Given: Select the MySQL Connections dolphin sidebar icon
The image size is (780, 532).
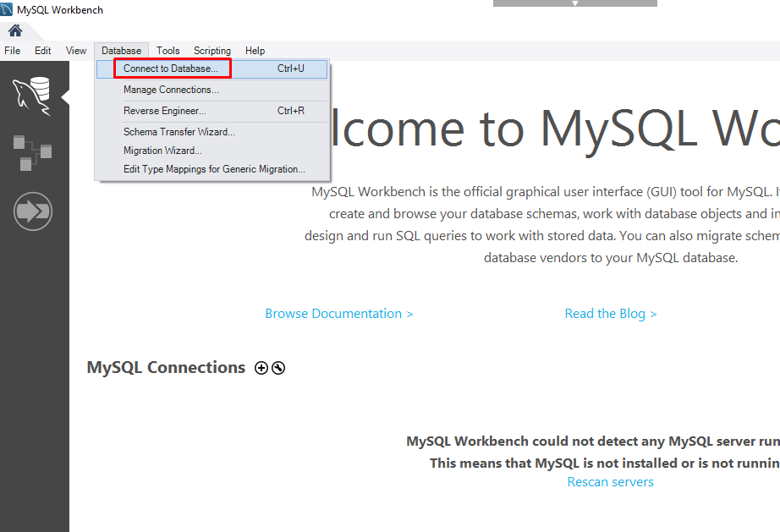Looking at the screenshot, I should pos(32,96).
